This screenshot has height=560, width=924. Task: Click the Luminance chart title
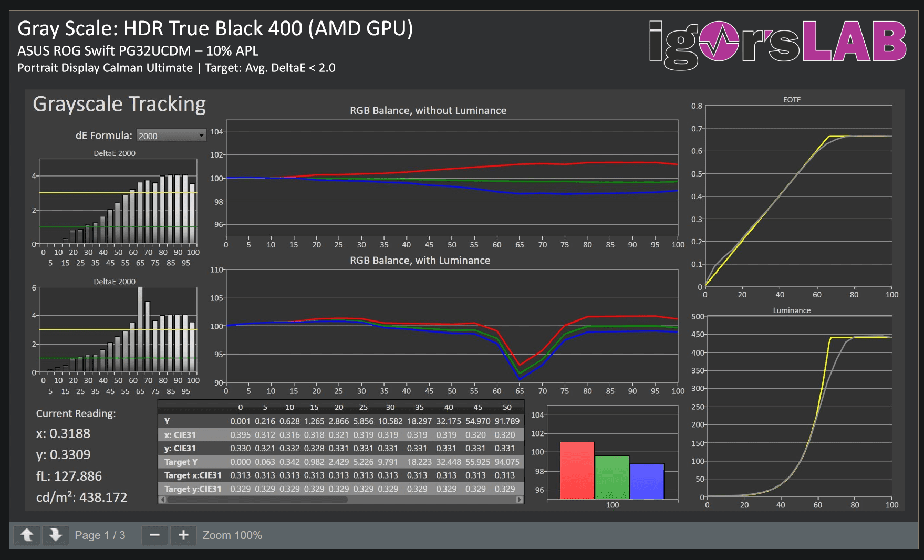(792, 310)
